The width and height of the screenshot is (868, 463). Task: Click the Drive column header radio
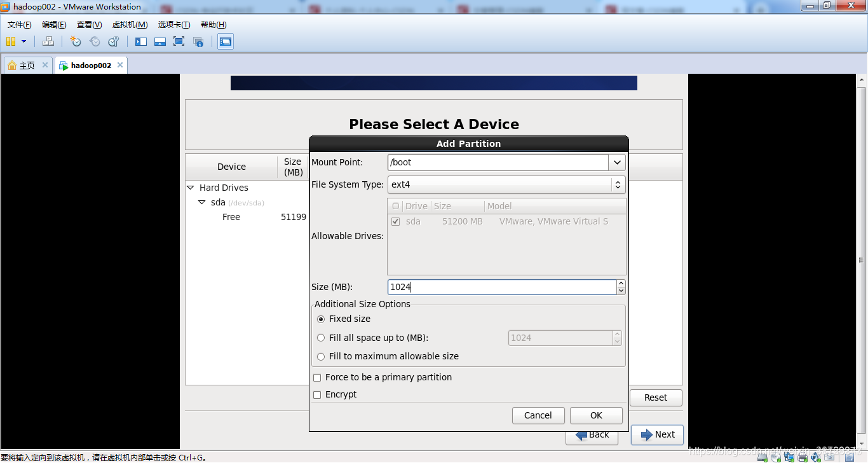tap(396, 206)
